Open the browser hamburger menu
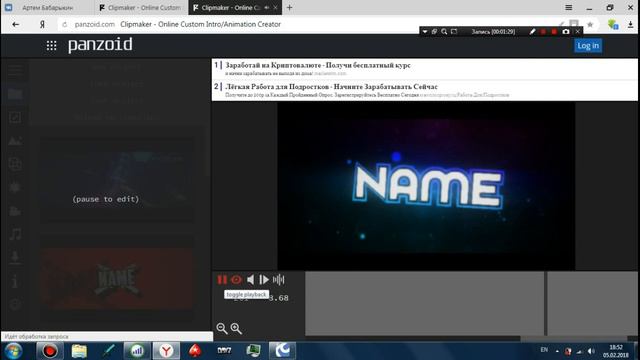The height and width of the screenshot is (360, 640). coord(568,7)
